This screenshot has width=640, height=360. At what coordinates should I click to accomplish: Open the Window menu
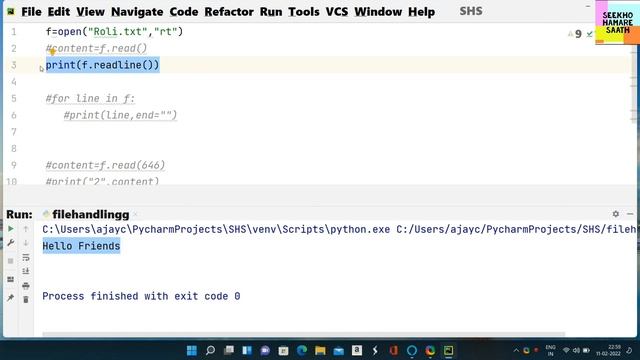(x=378, y=12)
